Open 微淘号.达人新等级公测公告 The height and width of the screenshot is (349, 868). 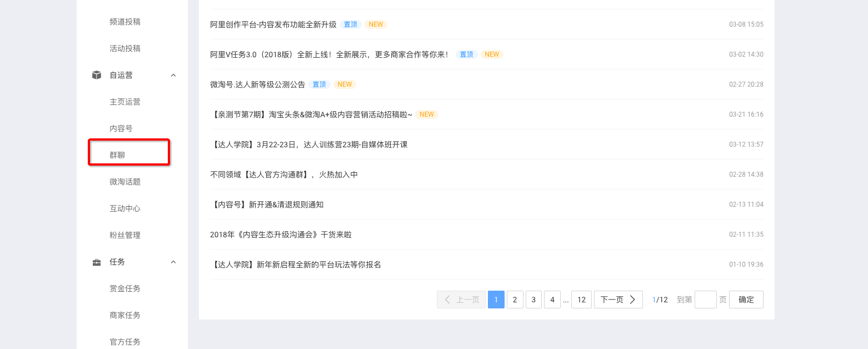coord(258,84)
